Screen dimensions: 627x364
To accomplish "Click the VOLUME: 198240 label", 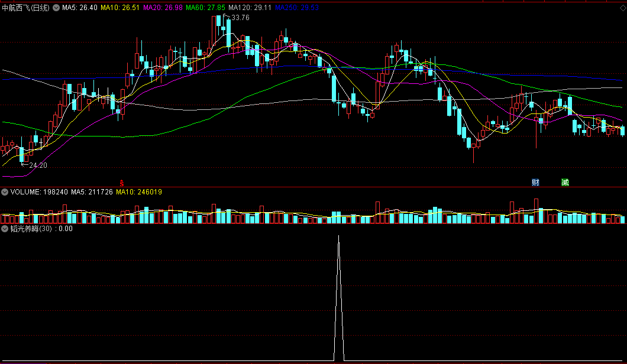I will (39, 192).
